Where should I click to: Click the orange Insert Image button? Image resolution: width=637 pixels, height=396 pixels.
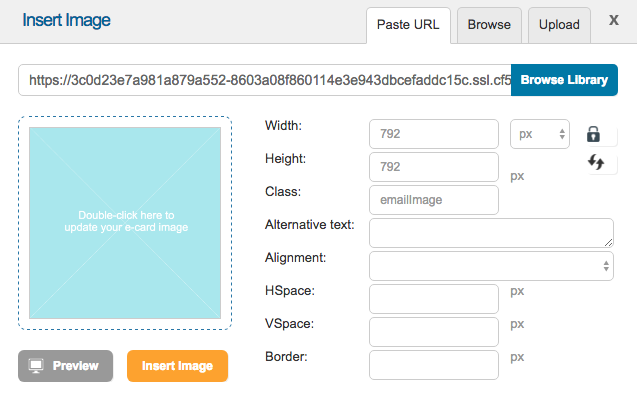tap(178, 366)
